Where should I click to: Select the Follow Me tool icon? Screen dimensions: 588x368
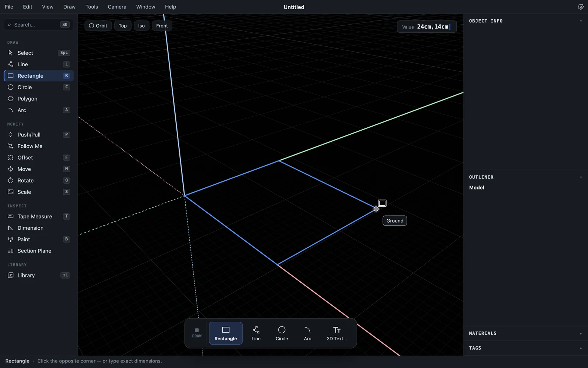click(11, 146)
